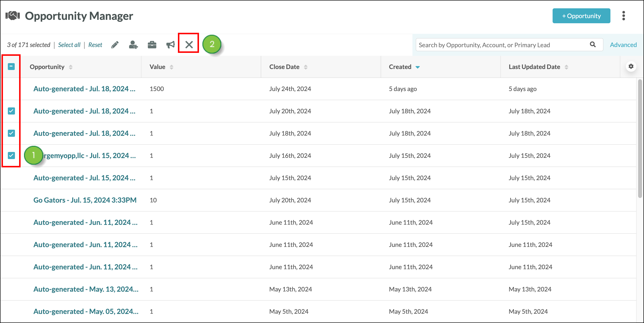Click the May 5th, 2024 close date cell
The width and height of the screenshot is (644, 323).
[289, 311]
